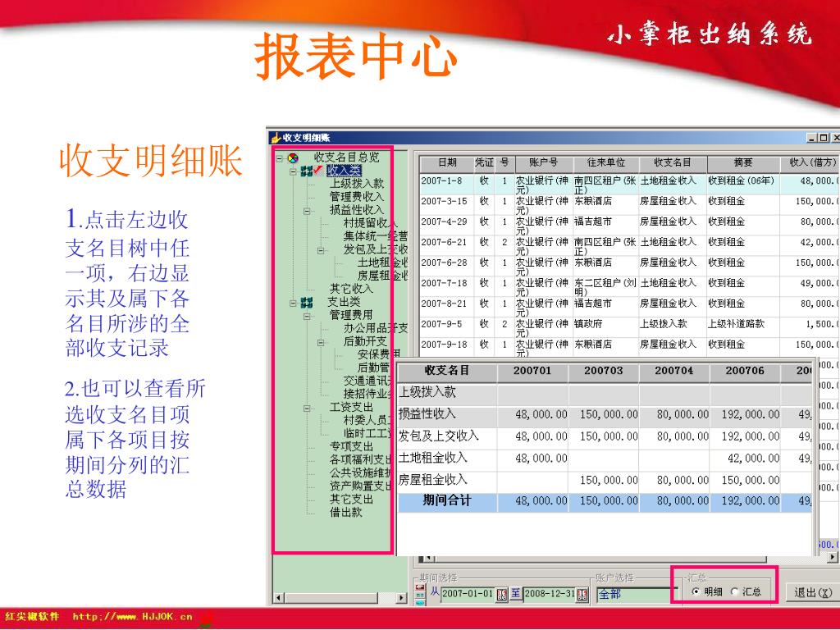Viewport: 840px width, 630px height.
Task: Click the puzzle icon next to 支出类
Action: pyautogui.click(x=307, y=302)
